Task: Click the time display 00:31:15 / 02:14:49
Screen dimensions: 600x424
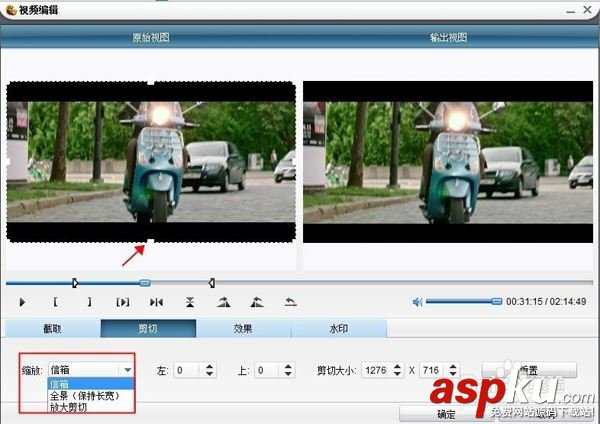Action: coord(546,302)
